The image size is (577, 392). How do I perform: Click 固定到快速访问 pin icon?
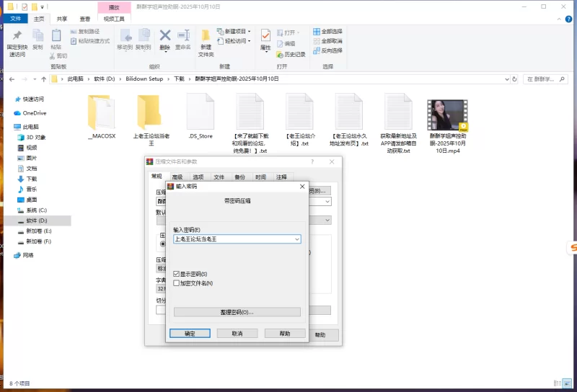(17, 41)
